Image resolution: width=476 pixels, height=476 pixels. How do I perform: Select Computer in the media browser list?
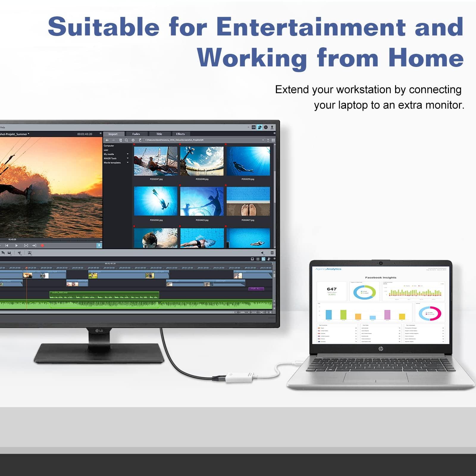(x=109, y=146)
